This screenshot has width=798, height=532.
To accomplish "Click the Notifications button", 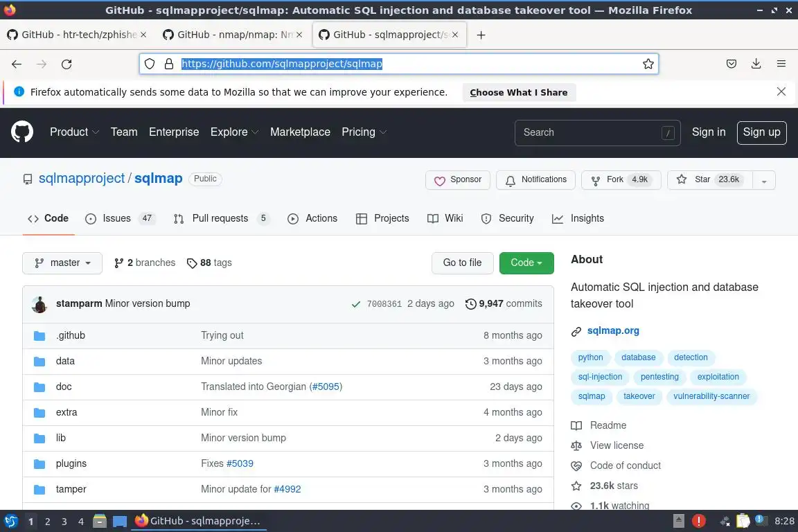I will coord(535,180).
